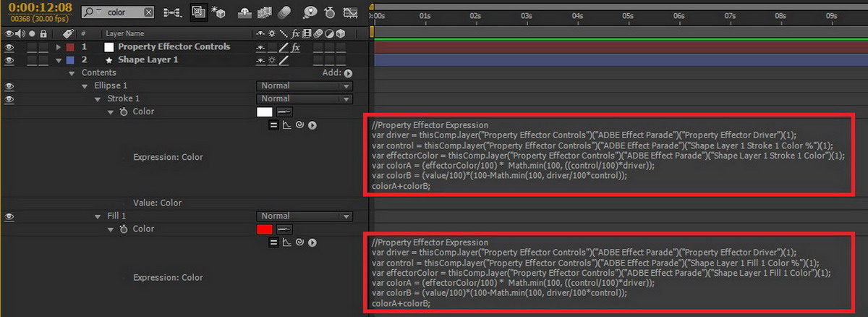Expand the Property Effector Controls layer
The height and width of the screenshot is (317, 868).
coord(59,47)
